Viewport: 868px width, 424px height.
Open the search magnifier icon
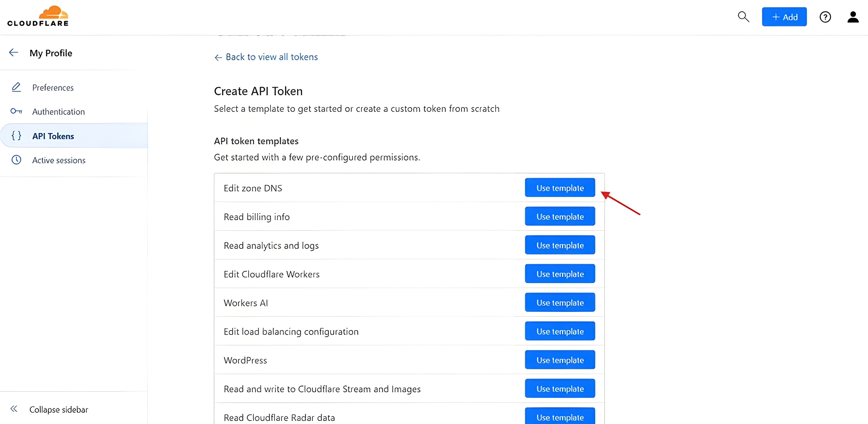[743, 17]
